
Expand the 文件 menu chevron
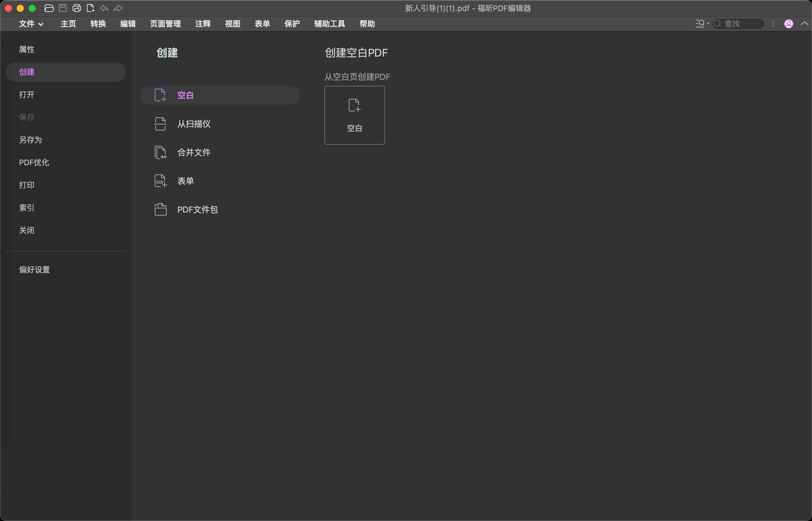[41, 24]
